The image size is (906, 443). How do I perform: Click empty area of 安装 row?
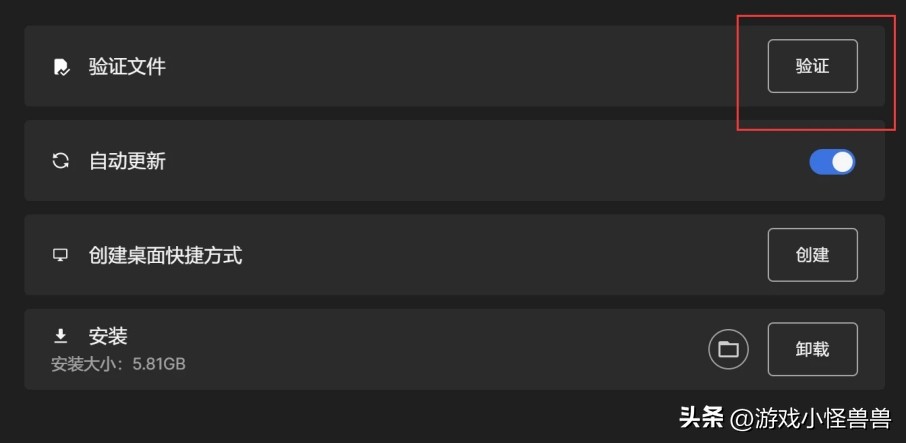450,349
